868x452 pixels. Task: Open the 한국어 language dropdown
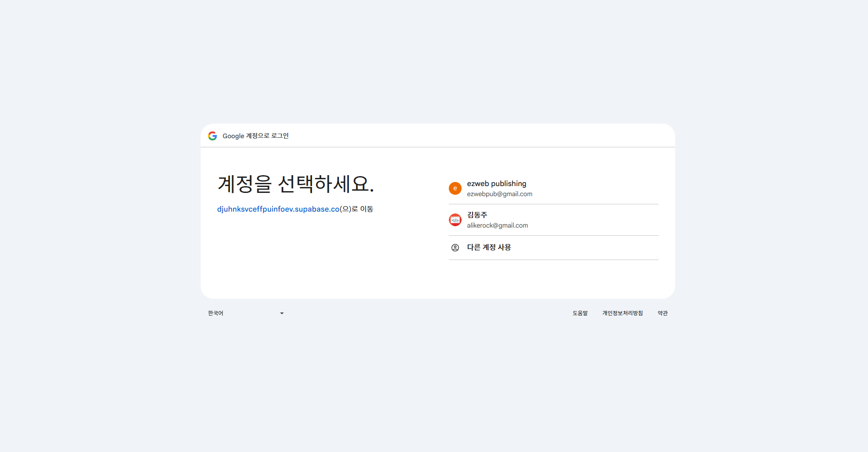point(246,313)
